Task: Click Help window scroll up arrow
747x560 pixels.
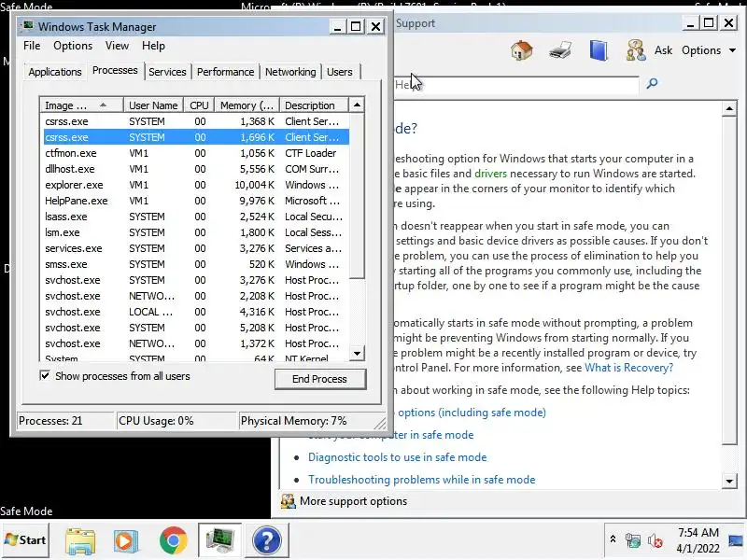Action: (x=729, y=108)
